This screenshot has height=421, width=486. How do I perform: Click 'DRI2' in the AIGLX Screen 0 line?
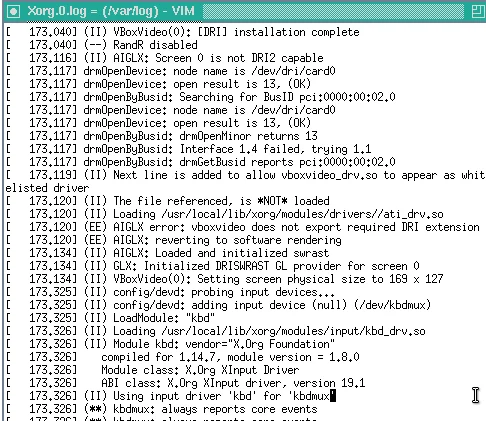(x=263, y=58)
